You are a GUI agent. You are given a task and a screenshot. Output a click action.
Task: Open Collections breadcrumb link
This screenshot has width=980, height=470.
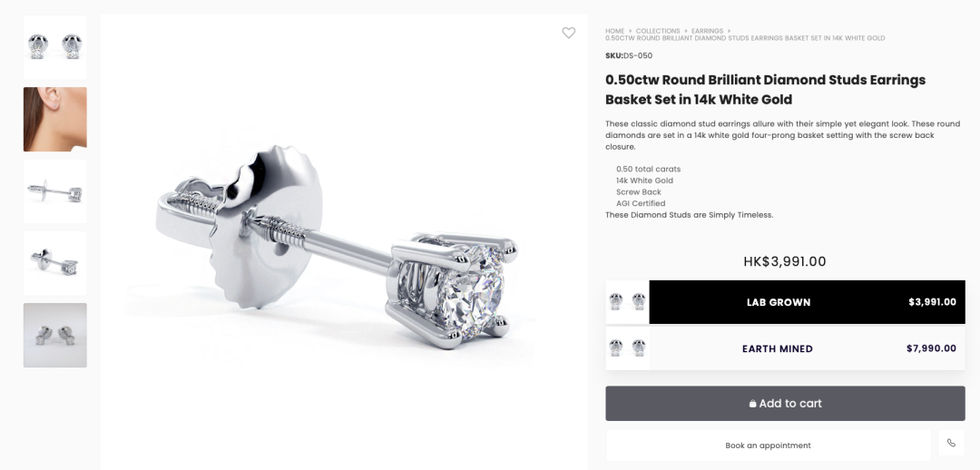[x=658, y=31]
